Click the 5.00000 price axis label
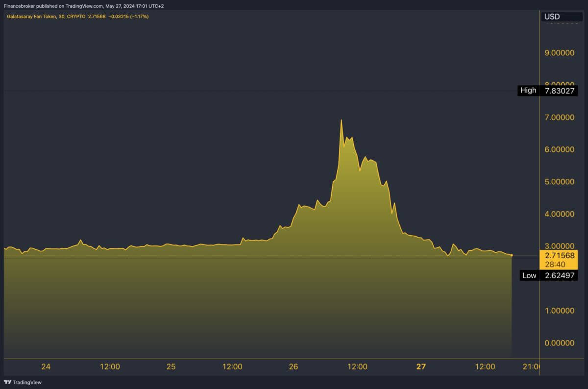588x389 pixels. (559, 181)
